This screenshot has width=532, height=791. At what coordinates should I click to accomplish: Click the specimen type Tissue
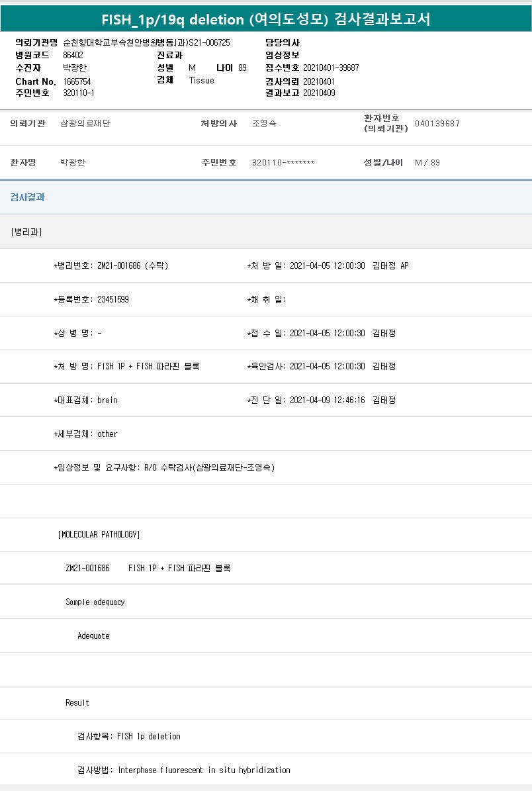point(201,80)
